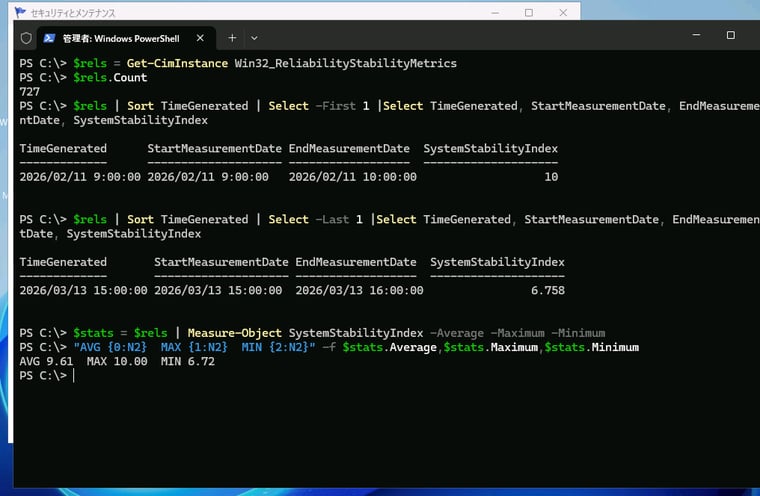Image resolution: width=760 pixels, height=496 pixels.
Task: Click the flag icon of the セキュリティとメンテナンス window
Action: pyautogui.click(x=20, y=12)
